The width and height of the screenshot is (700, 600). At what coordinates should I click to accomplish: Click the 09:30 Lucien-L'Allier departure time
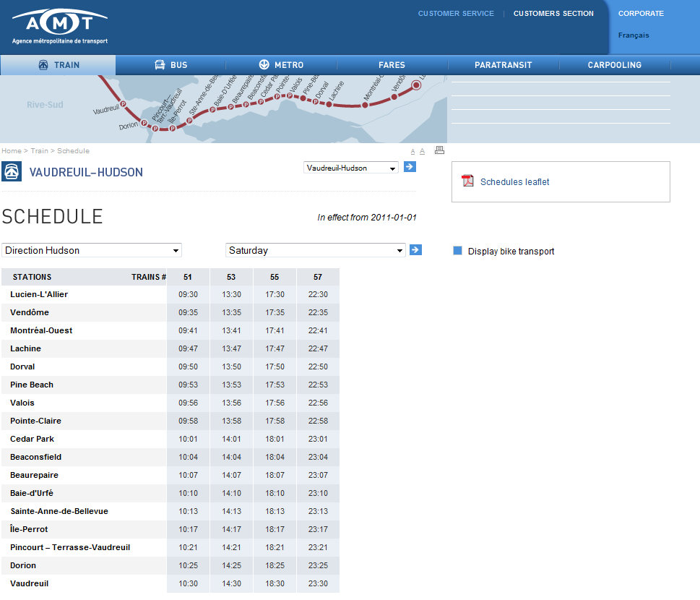[188, 295]
